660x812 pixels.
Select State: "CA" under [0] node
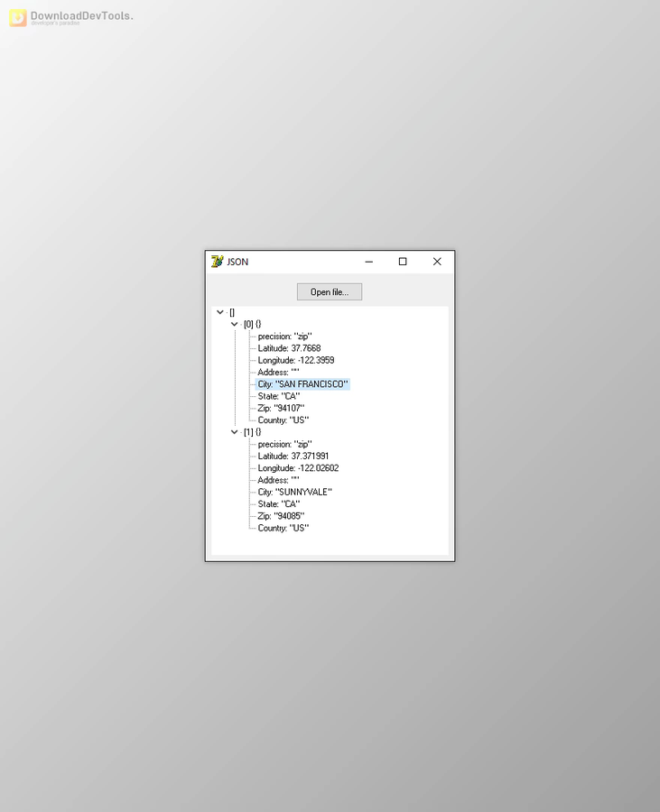pos(279,396)
